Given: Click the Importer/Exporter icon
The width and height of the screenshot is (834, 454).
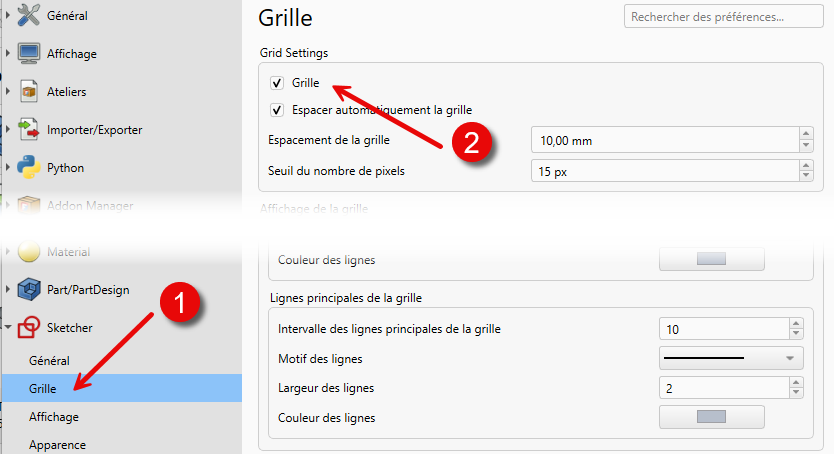Looking at the screenshot, I should coord(28,129).
